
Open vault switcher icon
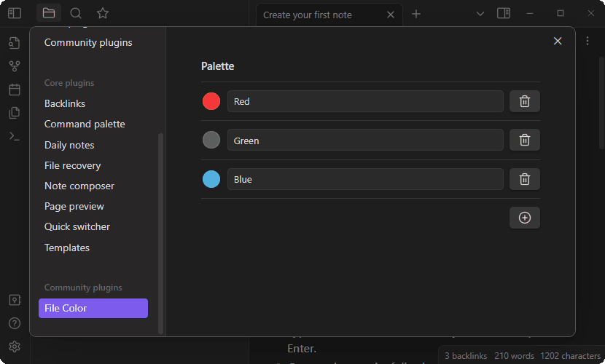tap(15, 300)
